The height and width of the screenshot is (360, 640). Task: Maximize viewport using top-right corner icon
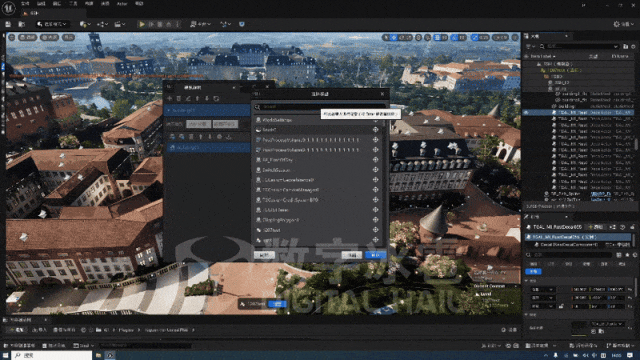tap(515, 37)
